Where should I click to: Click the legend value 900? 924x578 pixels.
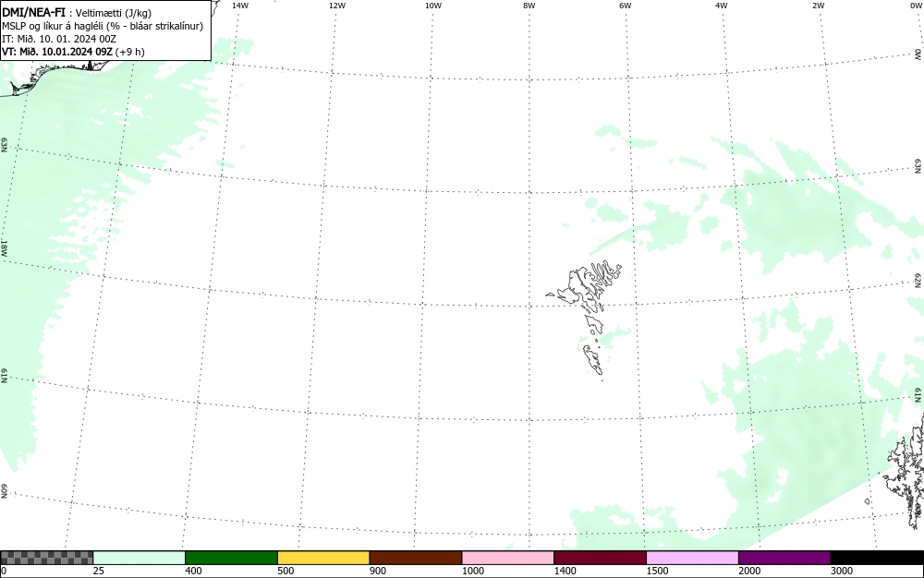[378, 571]
